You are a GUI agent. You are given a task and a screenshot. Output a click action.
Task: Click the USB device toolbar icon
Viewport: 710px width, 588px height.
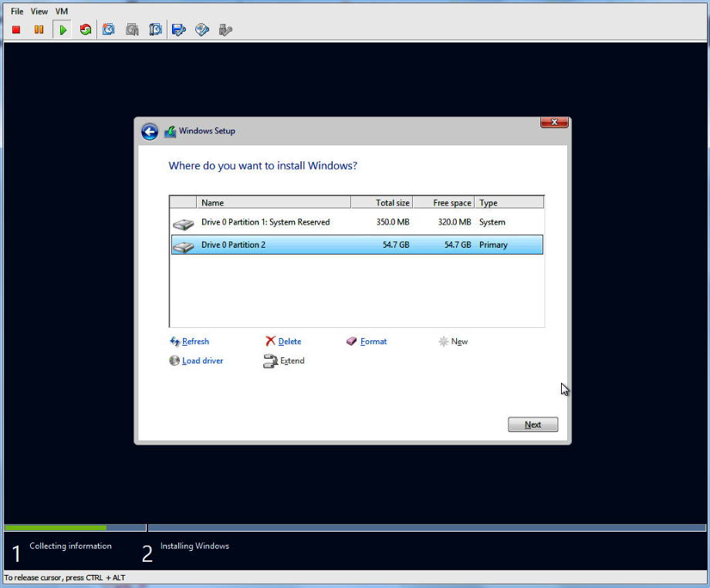pyautogui.click(x=225, y=30)
